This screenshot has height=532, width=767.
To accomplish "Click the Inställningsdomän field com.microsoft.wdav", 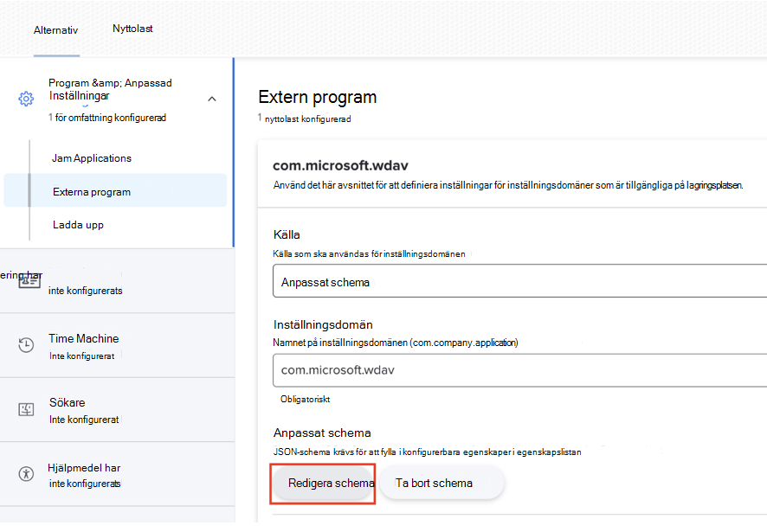I will tap(519, 370).
